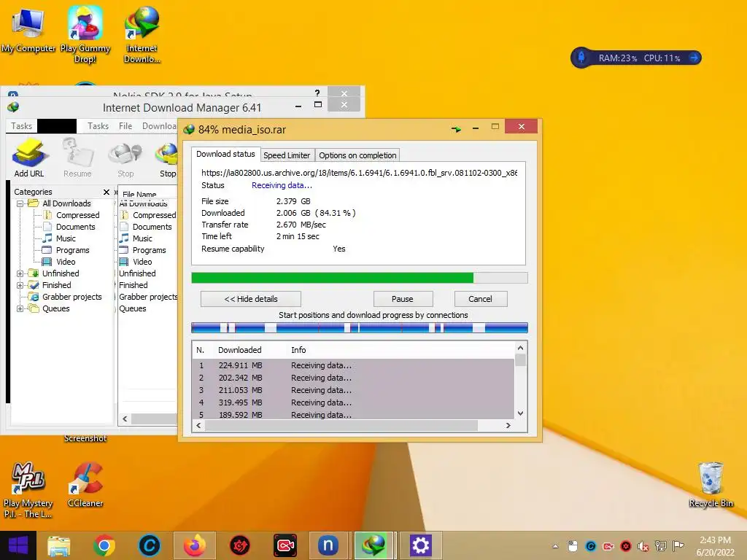
Task: Pause the media_iso.rar download
Action: pyautogui.click(x=403, y=299)
